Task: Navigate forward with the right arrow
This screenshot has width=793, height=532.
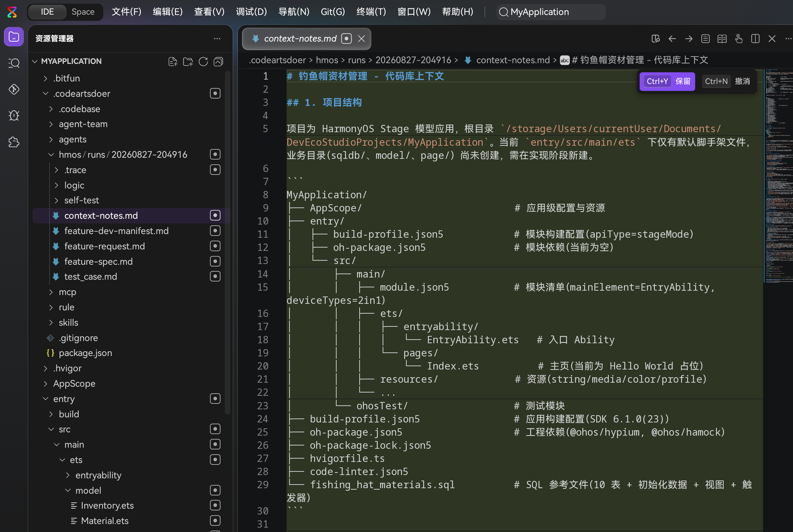Action: pos(689,39)
